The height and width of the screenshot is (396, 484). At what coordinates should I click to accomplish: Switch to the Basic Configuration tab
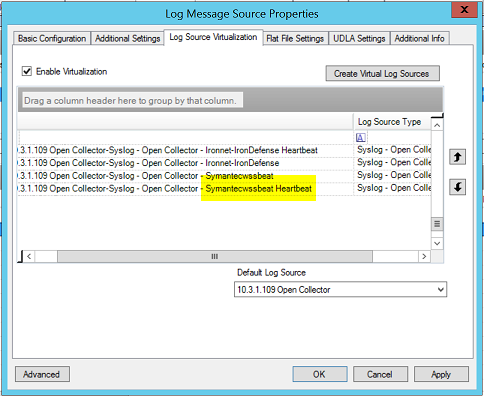(52, 39)
